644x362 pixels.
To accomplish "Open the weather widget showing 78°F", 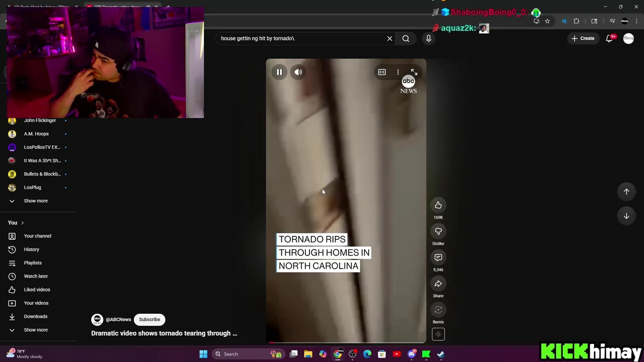I will [25, 354].
